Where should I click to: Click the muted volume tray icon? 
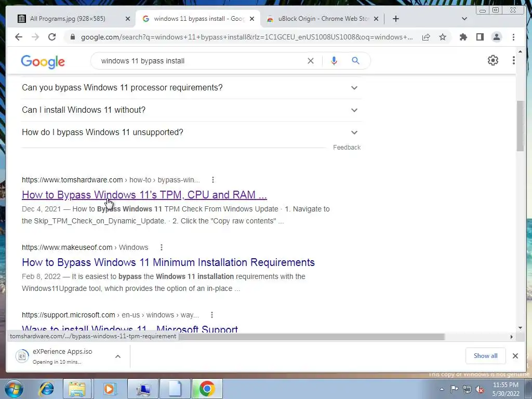click(480, 389)
